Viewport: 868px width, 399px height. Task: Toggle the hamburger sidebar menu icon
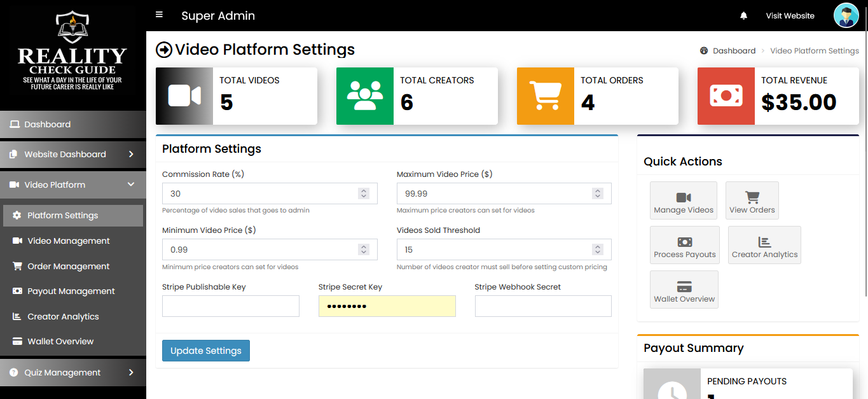(159, 15)
